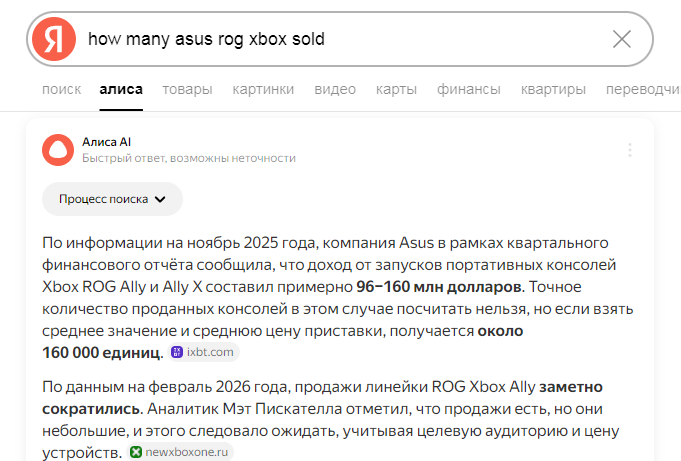681x461 pixels.
Task: Select the алиса tab
Action: pyautogui.click(x=121, y=89)
